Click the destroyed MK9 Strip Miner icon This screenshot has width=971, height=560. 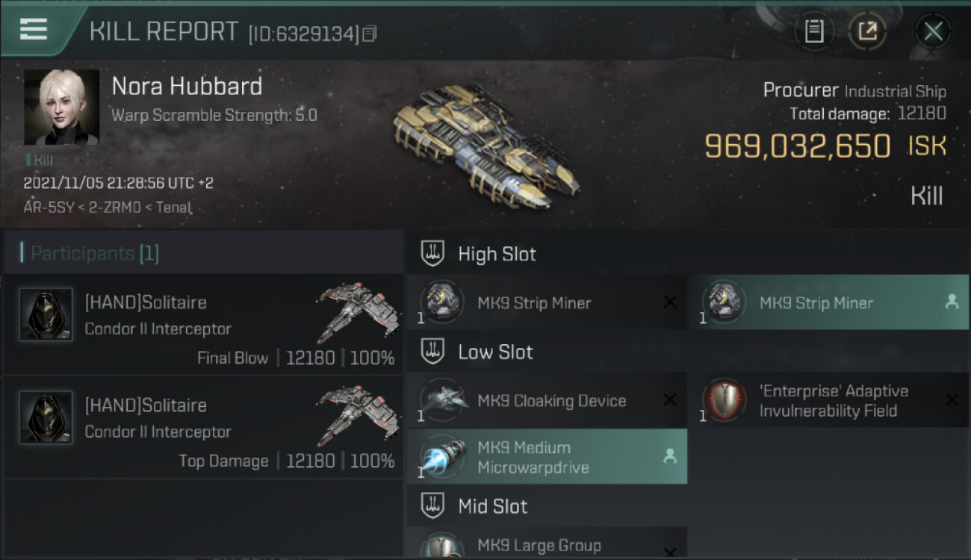(441, 302)
